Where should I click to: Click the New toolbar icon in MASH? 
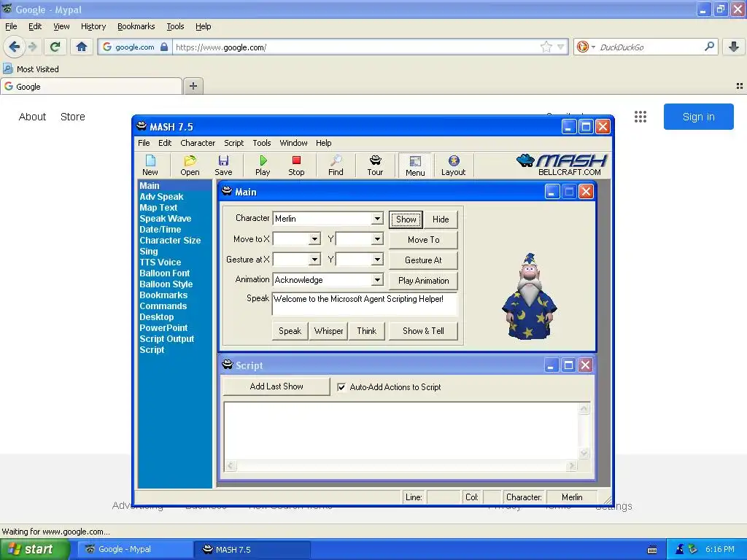pyautogui.click(x=150, y=166)
